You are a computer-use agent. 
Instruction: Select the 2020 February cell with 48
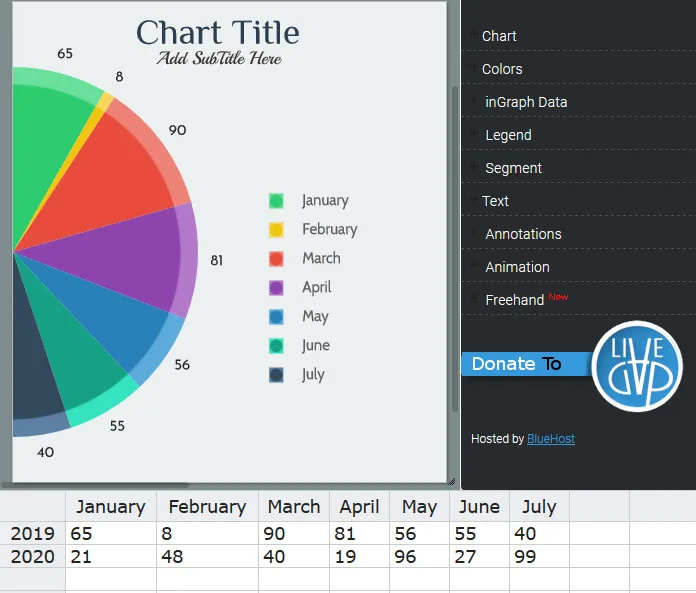[x=207, y=557]
